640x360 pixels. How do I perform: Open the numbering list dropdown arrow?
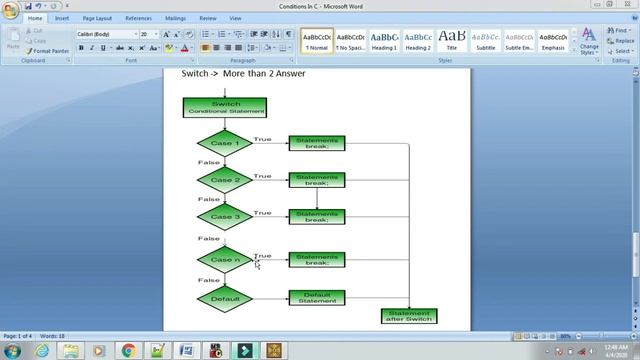coord(229,34)
